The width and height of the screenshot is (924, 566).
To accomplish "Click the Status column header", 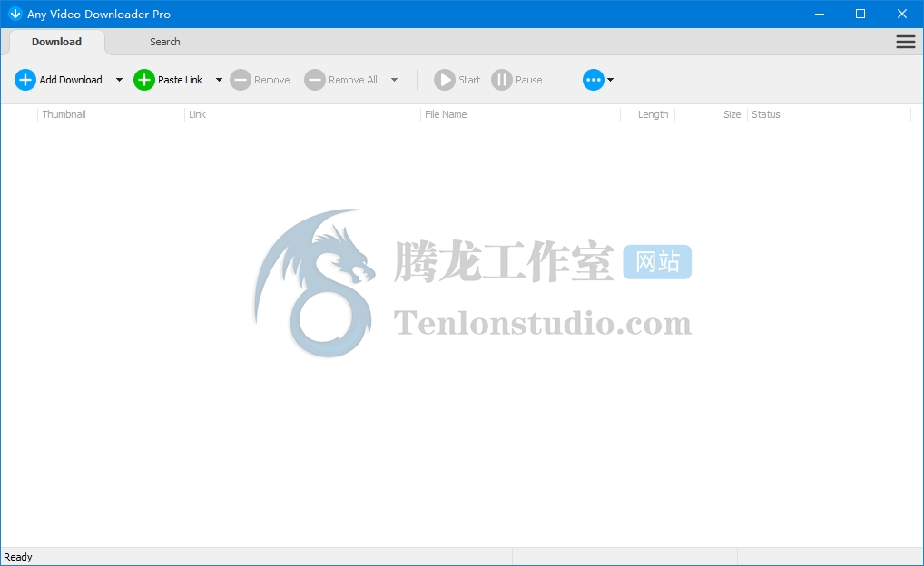I will click(x=829, y=114).
